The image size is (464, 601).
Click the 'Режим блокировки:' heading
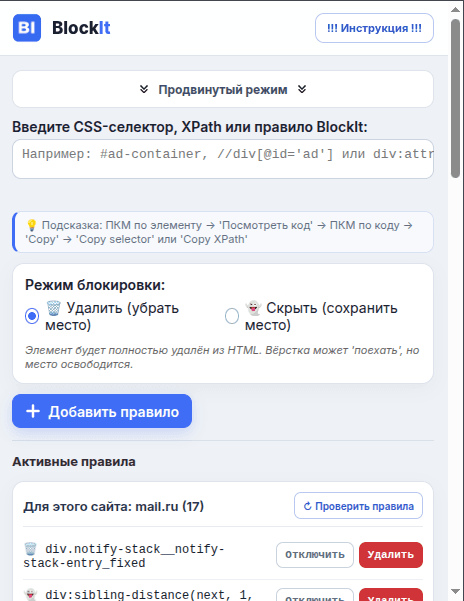click(x=95, y=285)
